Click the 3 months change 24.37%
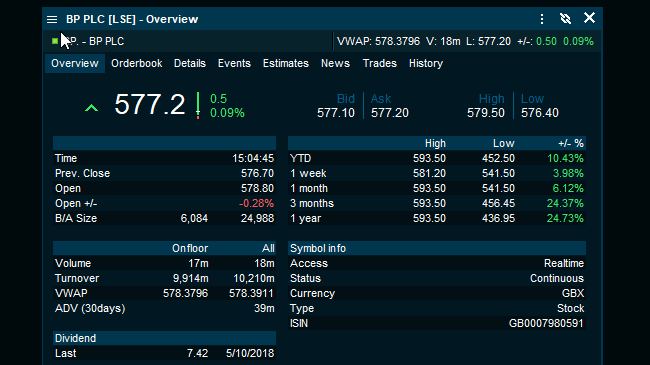 (565, 203)
